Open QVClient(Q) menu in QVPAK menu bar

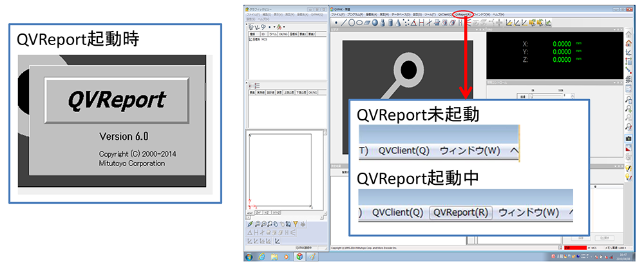(x=444, y=14)
